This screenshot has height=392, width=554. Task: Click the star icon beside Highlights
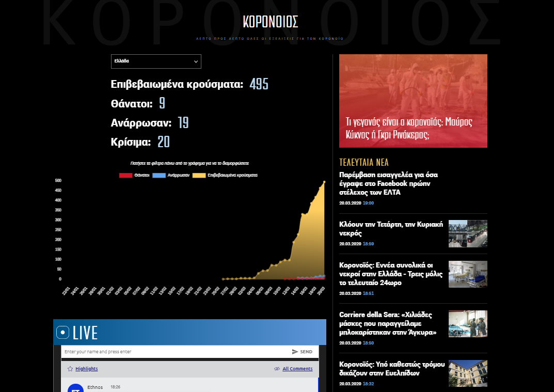point(70,369)
